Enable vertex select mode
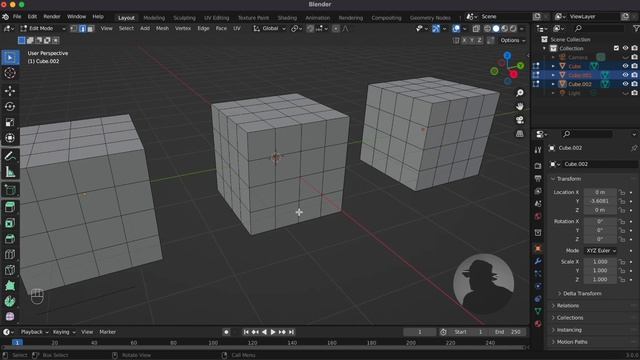Viewport: 640px width, 360px height. point(74,29)
